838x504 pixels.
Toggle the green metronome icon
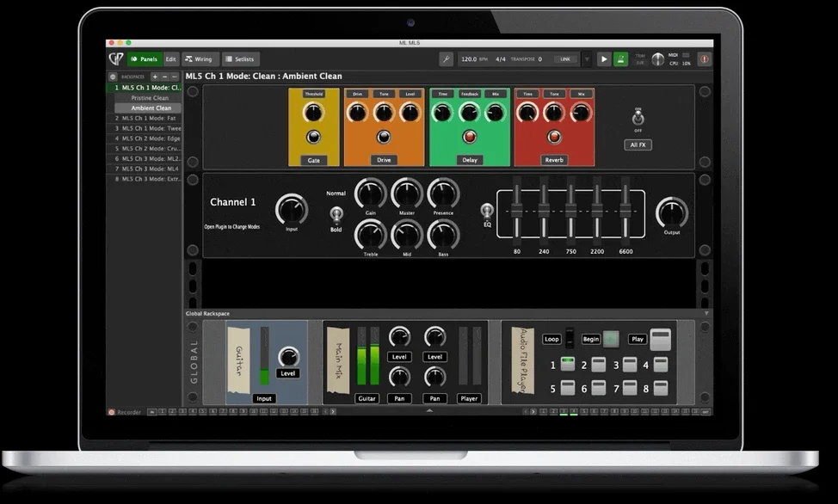click(x=620, y=59)
